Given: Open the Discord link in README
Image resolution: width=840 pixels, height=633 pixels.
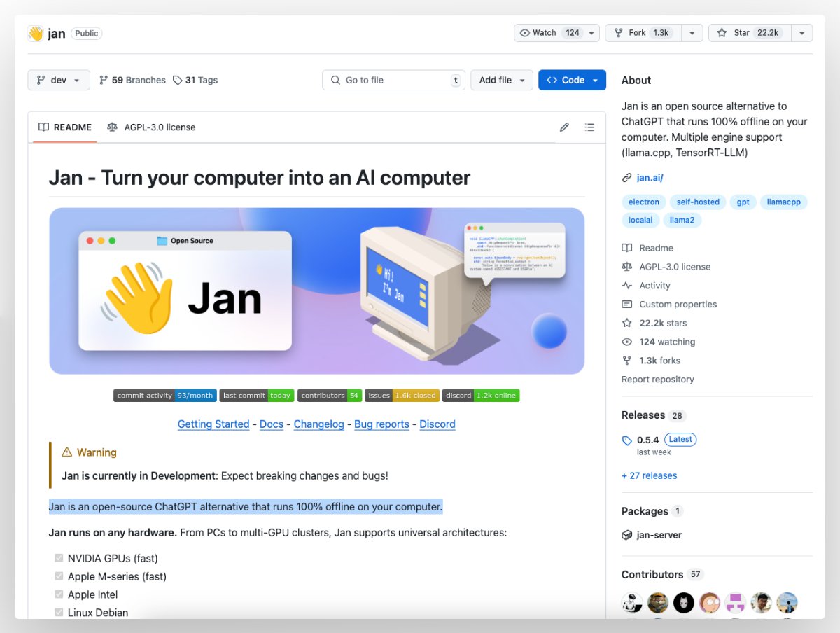Looking at the screenshot, I should click(x=437, y=424).
